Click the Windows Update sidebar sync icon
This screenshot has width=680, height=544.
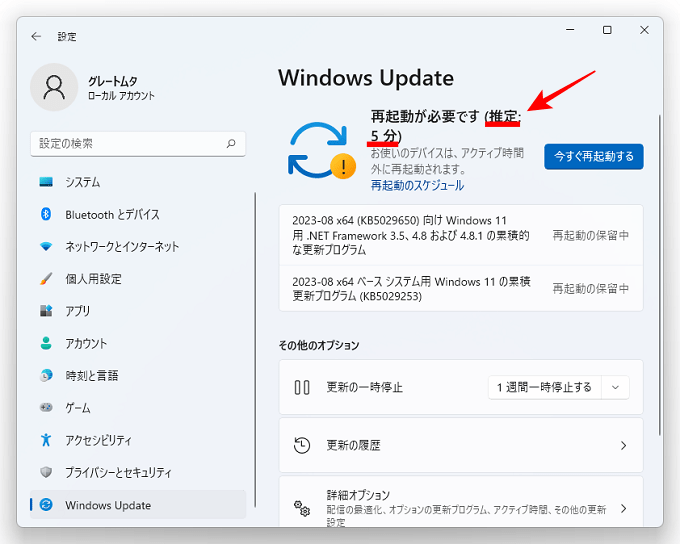coord(46,505)
